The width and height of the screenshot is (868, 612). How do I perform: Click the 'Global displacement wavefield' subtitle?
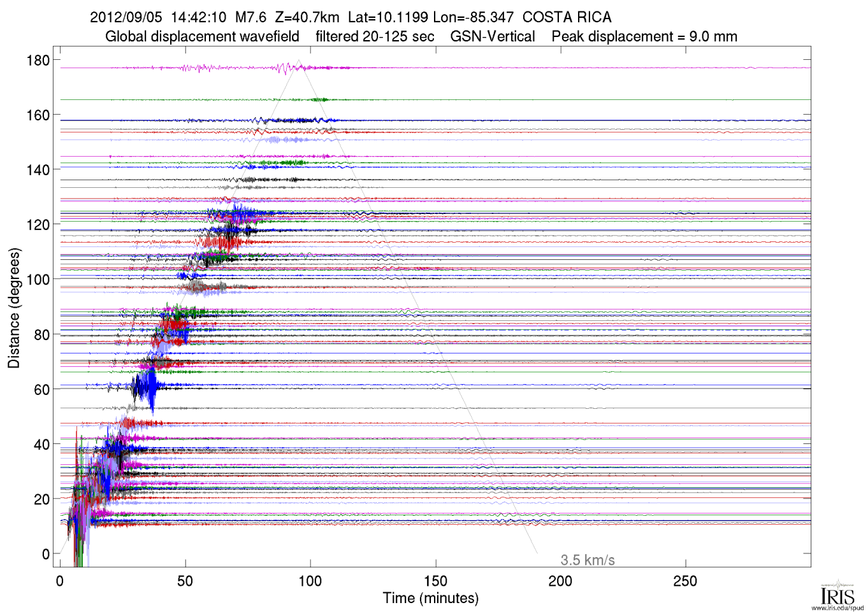click(x=202, y=36)
